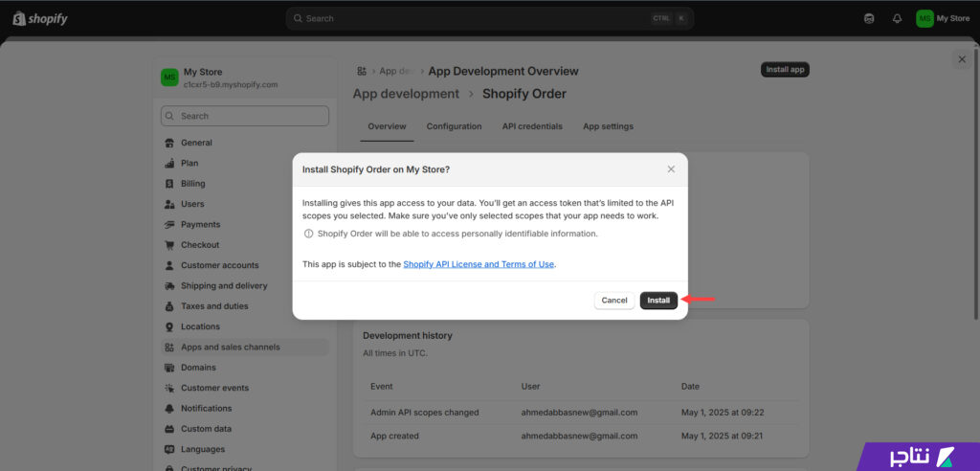
Task: Click the store URL c1cxr5-b9.myshopify.com
Action: coord(231,84)
